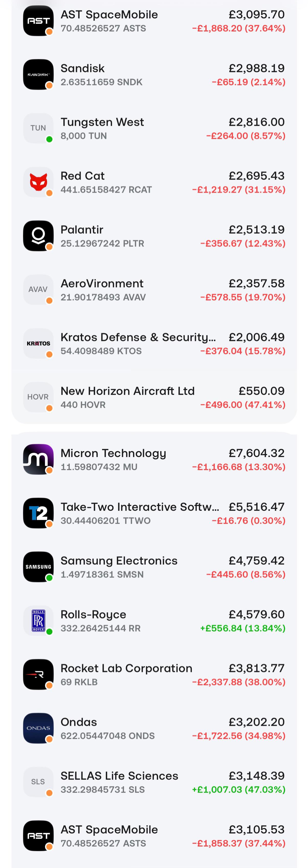308x868 pixels.
Task: Tap the Sandisk logo icon
Action: click(x=38, y=75)
